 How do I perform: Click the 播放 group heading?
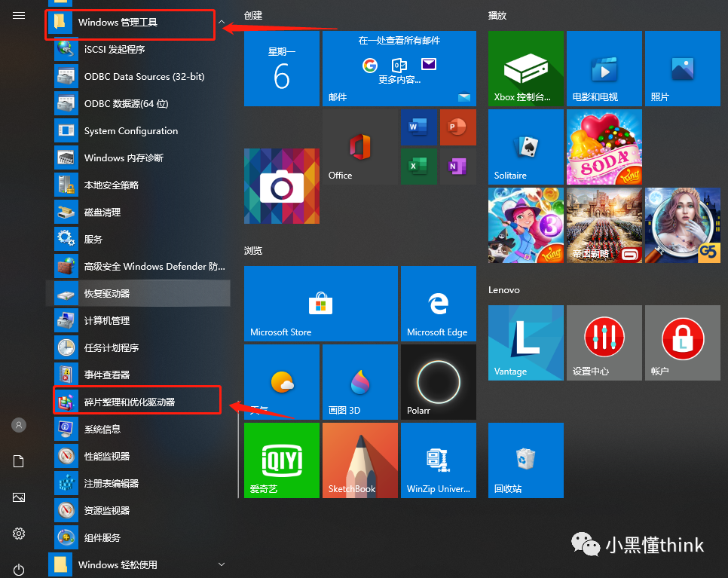click(x=497, y=16)
